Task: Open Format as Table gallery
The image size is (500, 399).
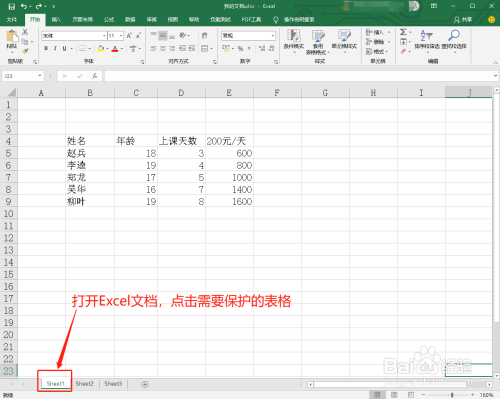Action: pyautogui.click(x=318, y=42)
